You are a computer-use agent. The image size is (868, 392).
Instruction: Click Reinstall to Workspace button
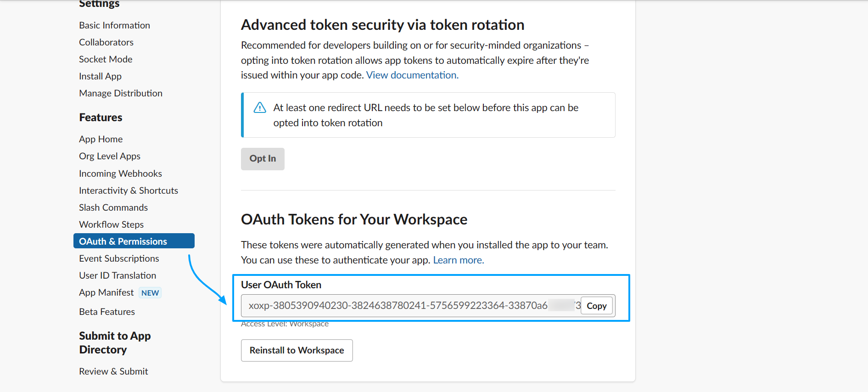pos(297,350)
